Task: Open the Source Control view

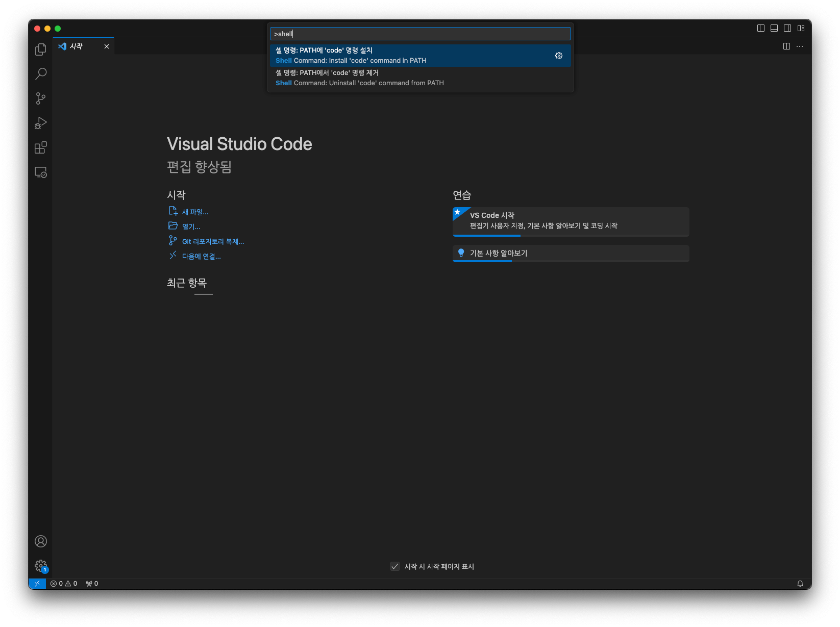Action: 41,98
